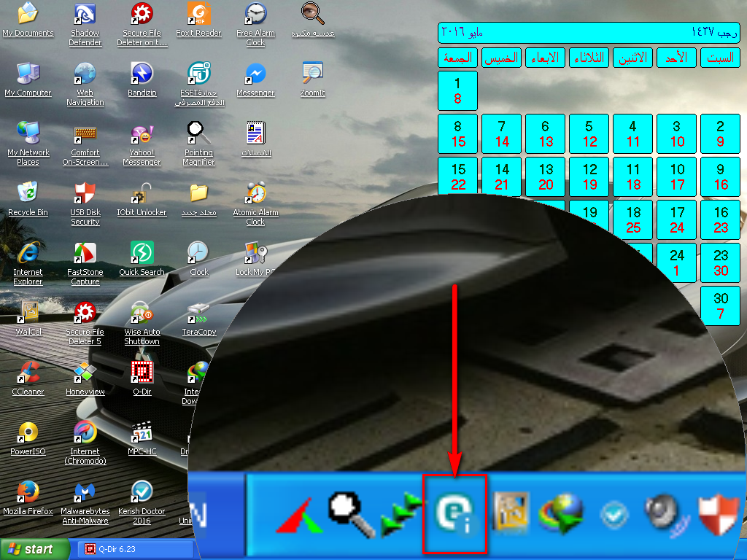Screen dimensions: 747x560
Task: Open the مجلد جديد folder
Action: (x=198, y=200)
